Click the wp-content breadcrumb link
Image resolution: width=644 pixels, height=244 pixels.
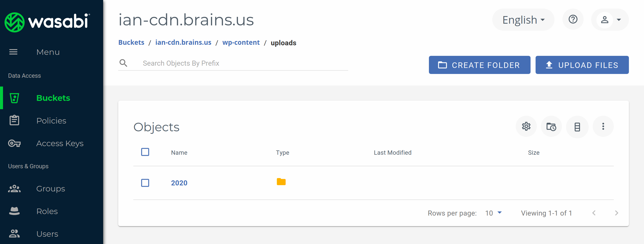[241, 43]
